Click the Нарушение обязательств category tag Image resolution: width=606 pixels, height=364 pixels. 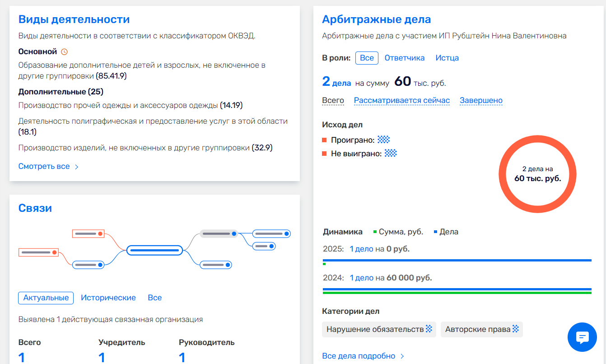tap(375, 329)
